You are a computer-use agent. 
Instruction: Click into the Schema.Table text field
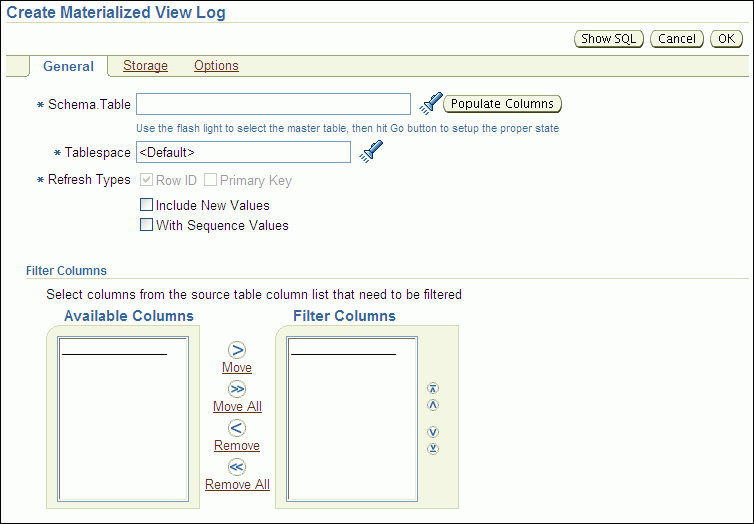pyautogui.click(x=273, y=104)
